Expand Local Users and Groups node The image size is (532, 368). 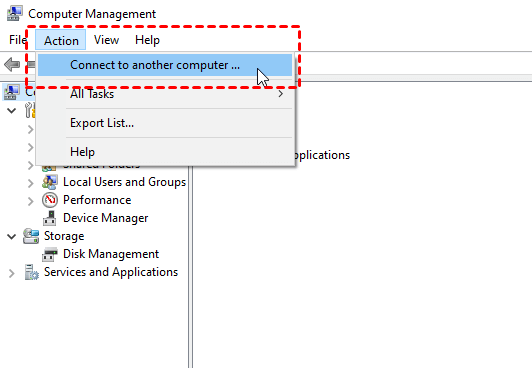point(31,183)
